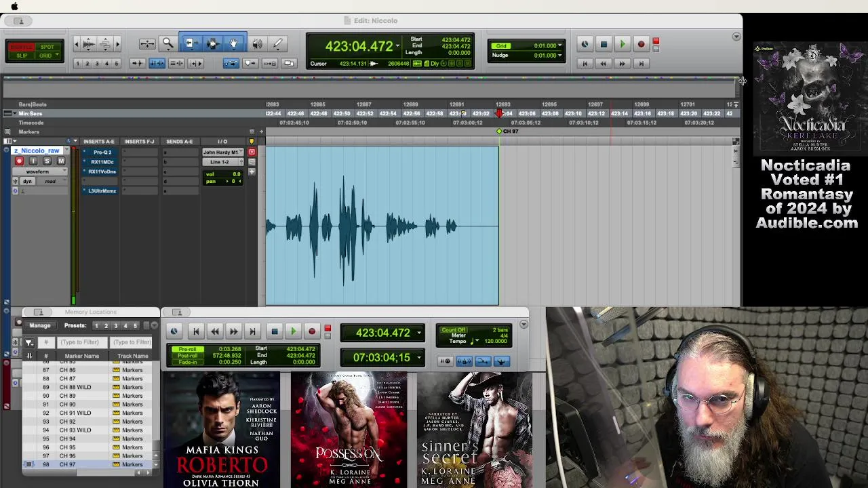Select the Zoomer tool
The width and height of the screenshot is (868, 488).
(x=167, y=44)
